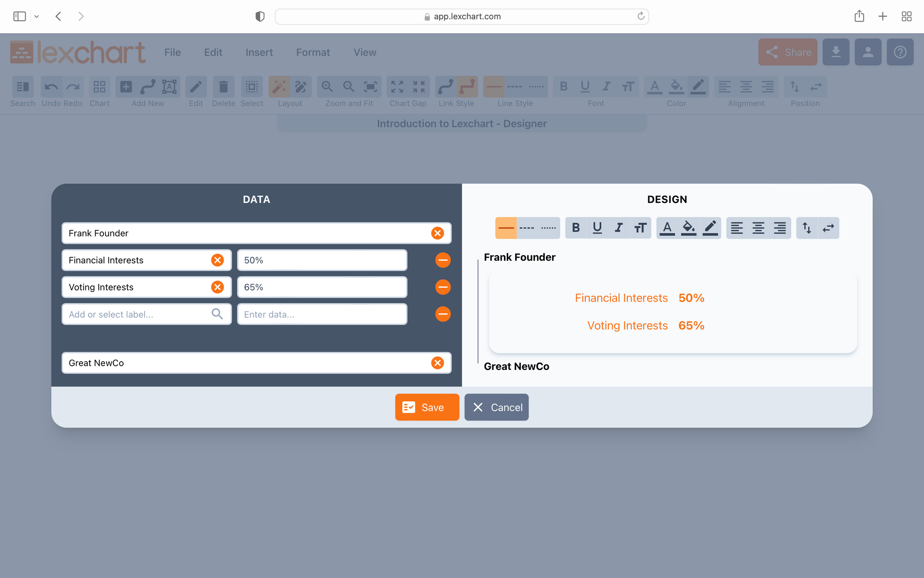Open fill color picker in Design panel
This screenshot has height=578, width=924.
[689, 228]
